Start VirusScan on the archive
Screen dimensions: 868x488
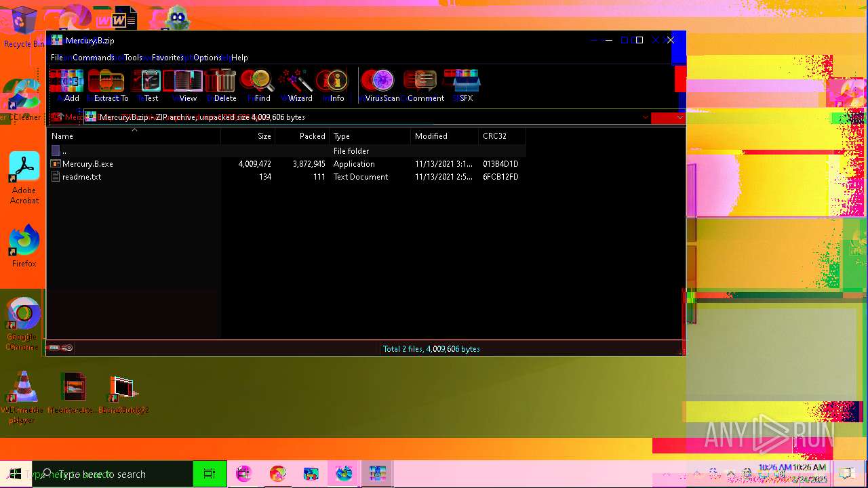click(382, 86)
